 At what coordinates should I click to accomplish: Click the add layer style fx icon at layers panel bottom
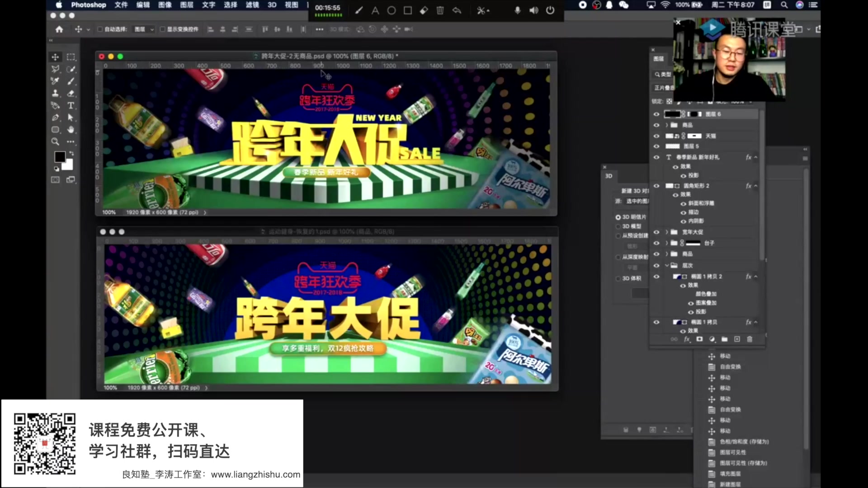click(687, 339)
